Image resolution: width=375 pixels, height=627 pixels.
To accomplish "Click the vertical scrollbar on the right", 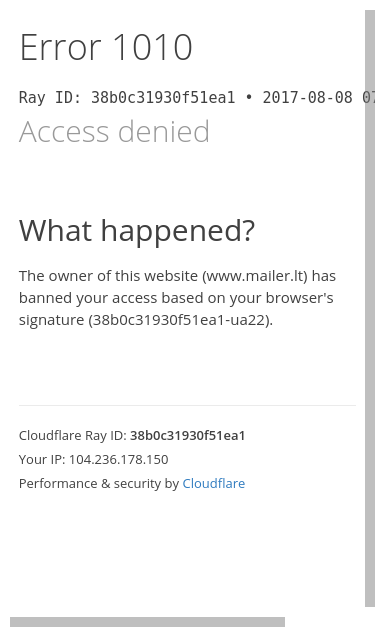I will tap(370, 308).
